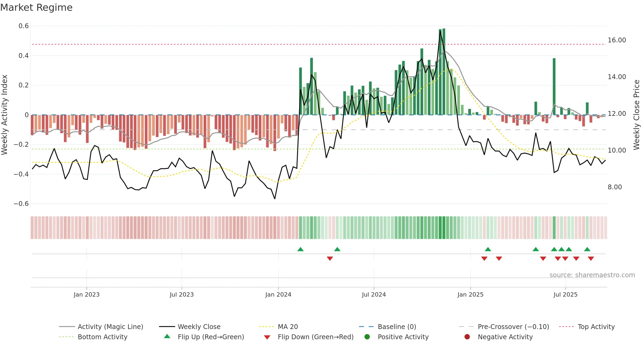The height and width of the screenshot is (362, 644).
Task: Click the 16.00 price axis label
Action: point(617,40)
